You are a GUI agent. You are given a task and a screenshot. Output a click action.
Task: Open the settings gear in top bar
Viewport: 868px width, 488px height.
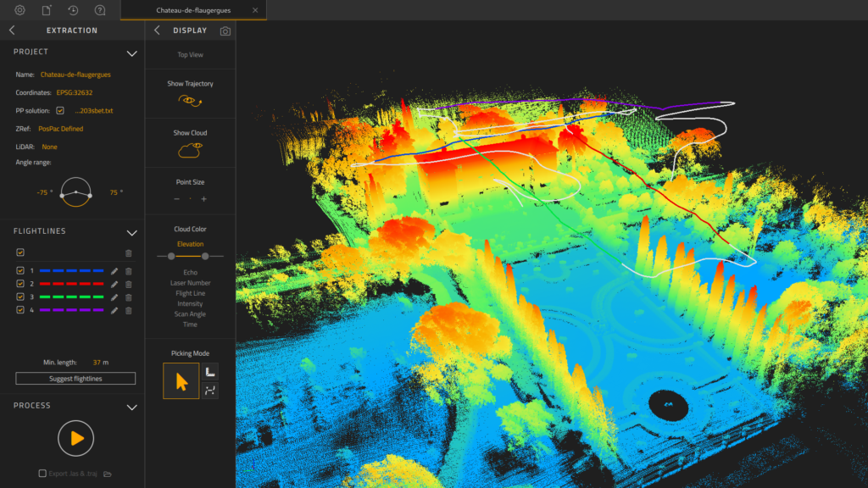click(19, 10)
